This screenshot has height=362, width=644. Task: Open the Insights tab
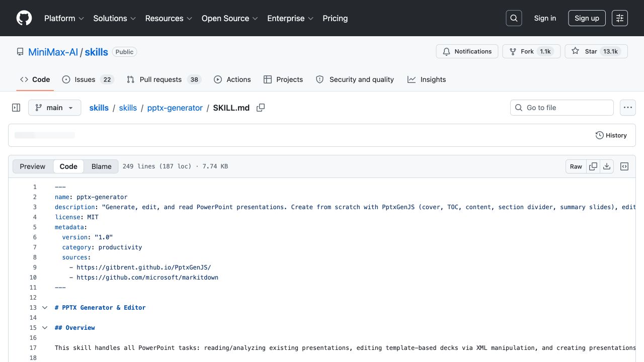pyautogui.click(x=427, y=79)
